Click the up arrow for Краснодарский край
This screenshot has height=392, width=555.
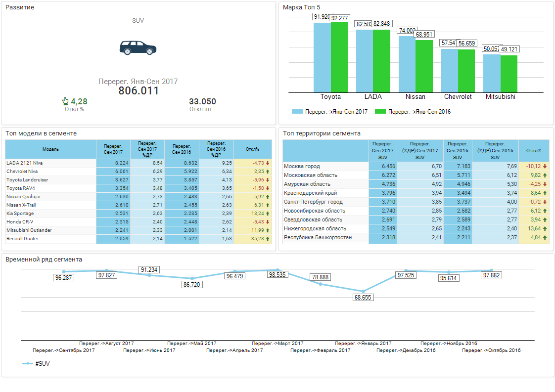coord(545,193)
